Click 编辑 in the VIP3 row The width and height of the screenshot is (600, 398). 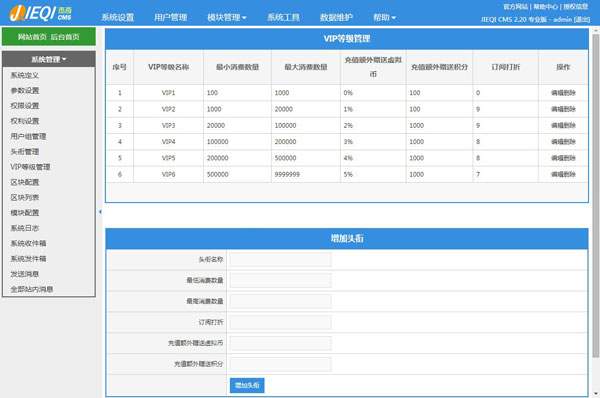click(557, 126)
